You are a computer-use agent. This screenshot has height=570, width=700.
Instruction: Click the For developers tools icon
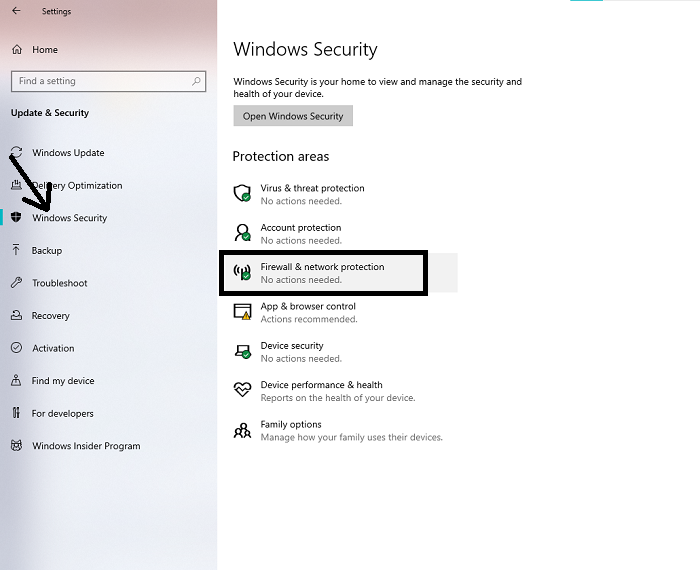coord(16,413)
